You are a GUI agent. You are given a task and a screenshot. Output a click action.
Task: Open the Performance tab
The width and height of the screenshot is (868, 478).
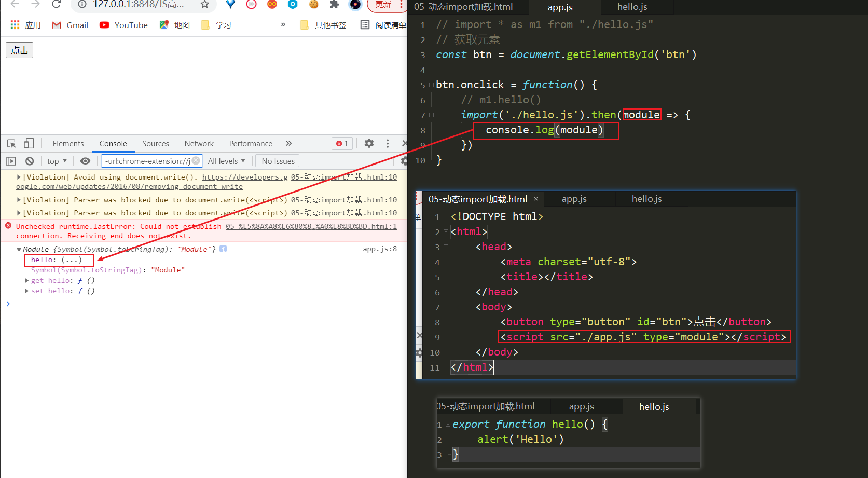tap(251, 144)
